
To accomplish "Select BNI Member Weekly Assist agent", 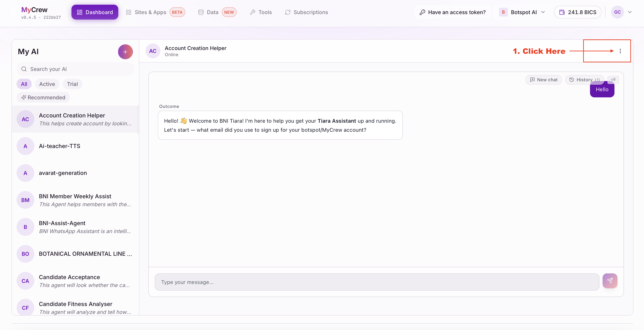I will [75, 200].
